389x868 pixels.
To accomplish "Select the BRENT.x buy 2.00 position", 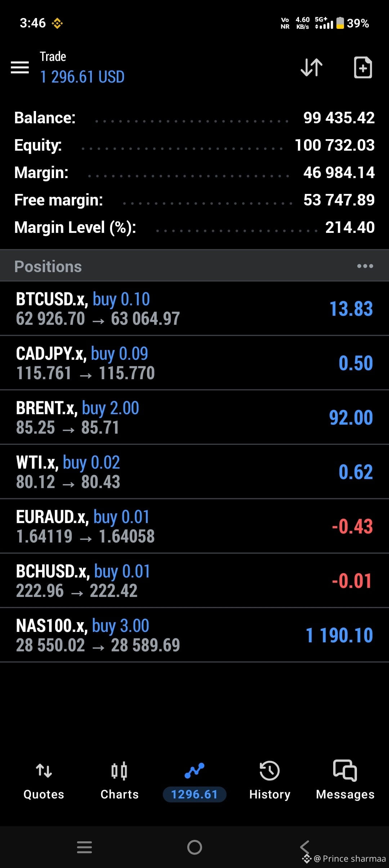I will point(194,417).
